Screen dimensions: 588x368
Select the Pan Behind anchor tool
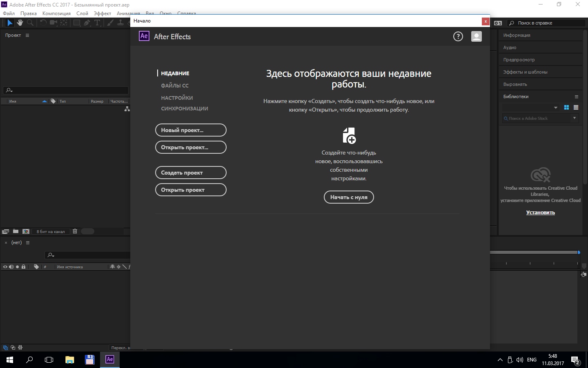[x=64, y=23]
